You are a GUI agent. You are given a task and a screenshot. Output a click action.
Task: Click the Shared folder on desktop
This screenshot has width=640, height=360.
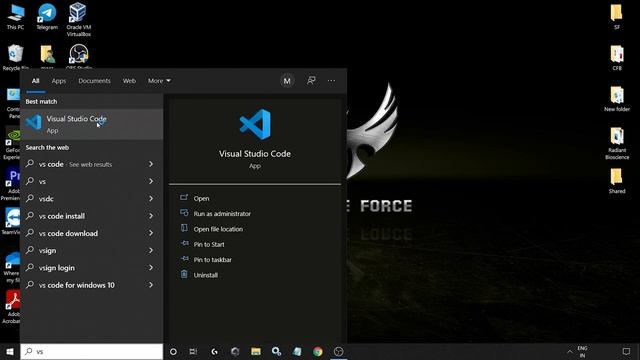pyautogui.click(x=617, y=181)
